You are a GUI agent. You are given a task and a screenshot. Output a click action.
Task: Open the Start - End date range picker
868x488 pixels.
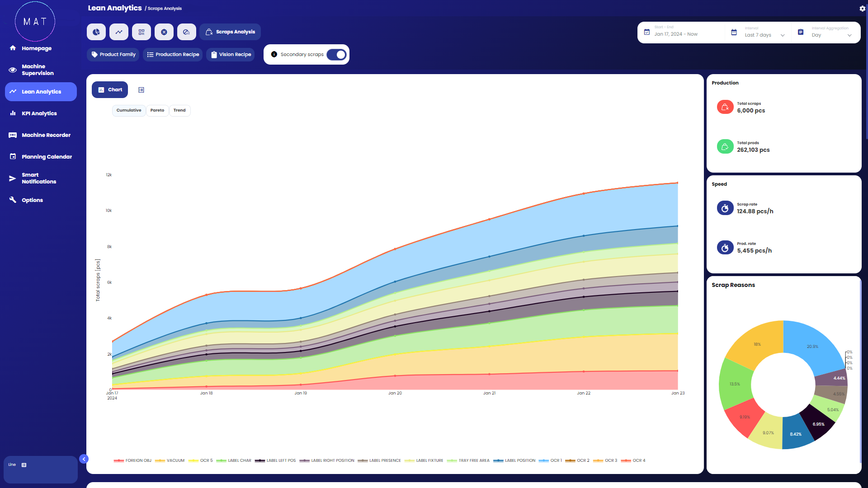coord(675,34)
